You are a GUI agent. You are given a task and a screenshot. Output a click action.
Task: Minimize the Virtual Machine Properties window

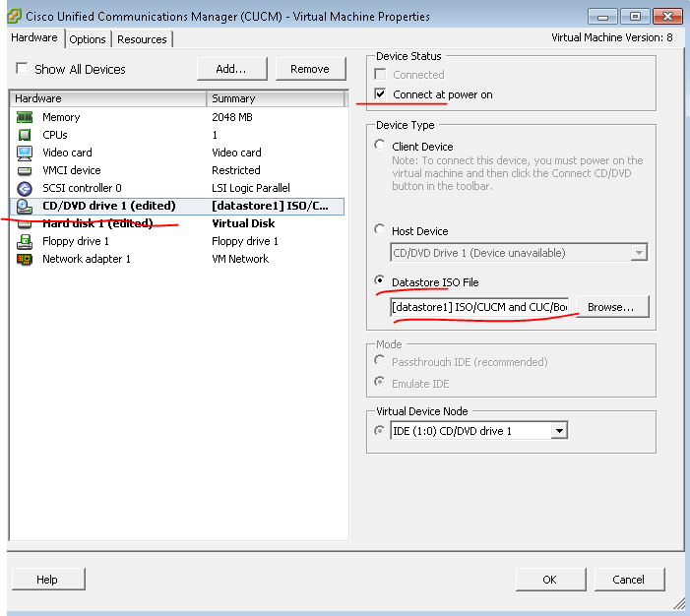coord(602,17)
